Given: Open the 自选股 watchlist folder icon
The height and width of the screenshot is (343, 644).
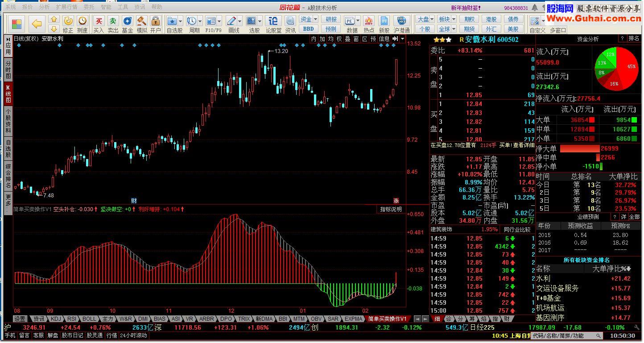Looking at the screenshot, I should pos(172,21).
